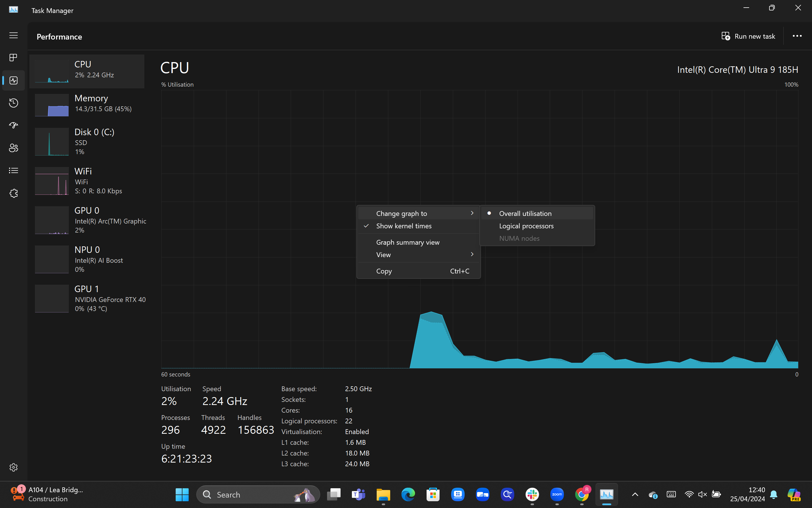Launch Microsoft Teams from taskbar

(x=358, y=494)
